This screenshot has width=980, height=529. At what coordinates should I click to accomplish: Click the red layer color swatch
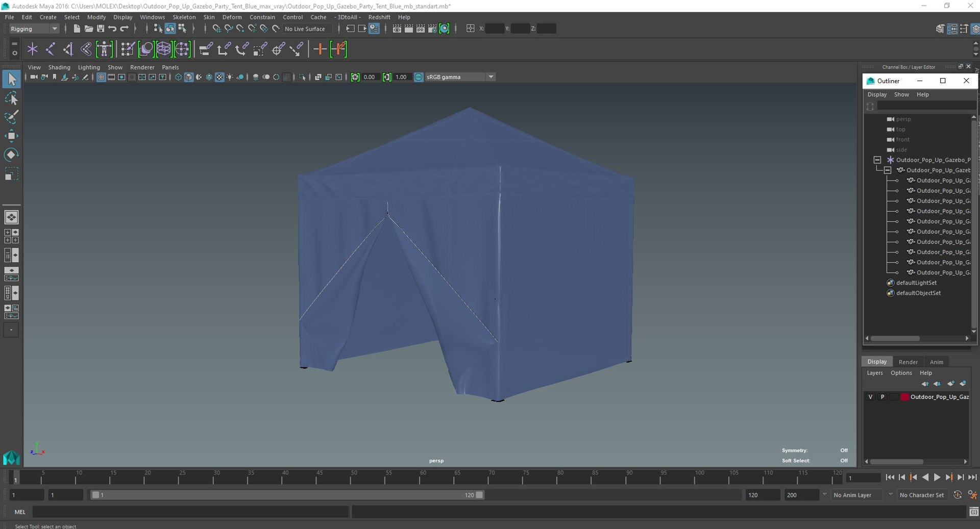point(904,397)
